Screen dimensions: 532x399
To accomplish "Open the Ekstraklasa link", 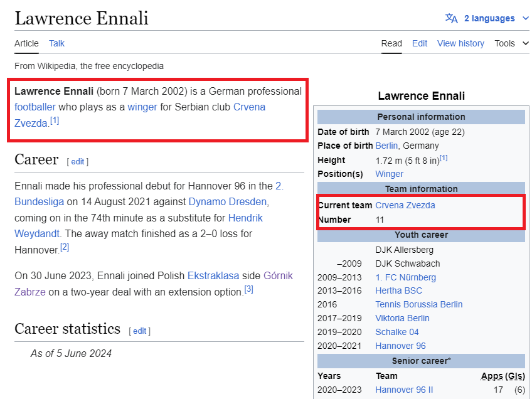I will 213,276.
